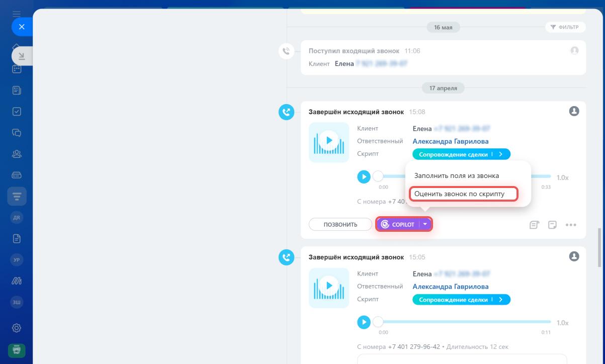Open the tasks checkmark icon in the sidebar
This screenshot has width=605, height=364.
coord(17,112)
